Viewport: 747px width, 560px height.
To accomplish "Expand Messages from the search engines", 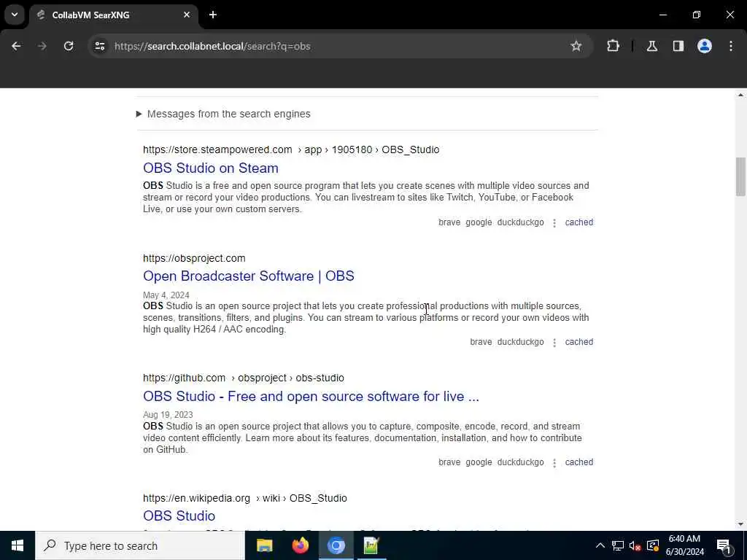I will [224, 114].
